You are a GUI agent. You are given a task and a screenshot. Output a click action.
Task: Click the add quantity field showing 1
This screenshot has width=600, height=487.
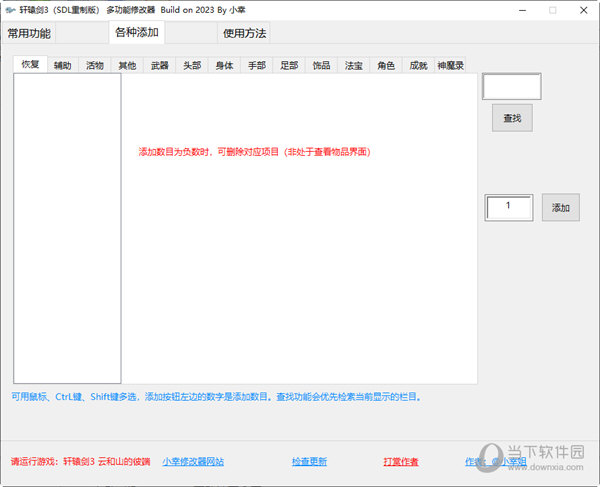click(x=509, y=207)
